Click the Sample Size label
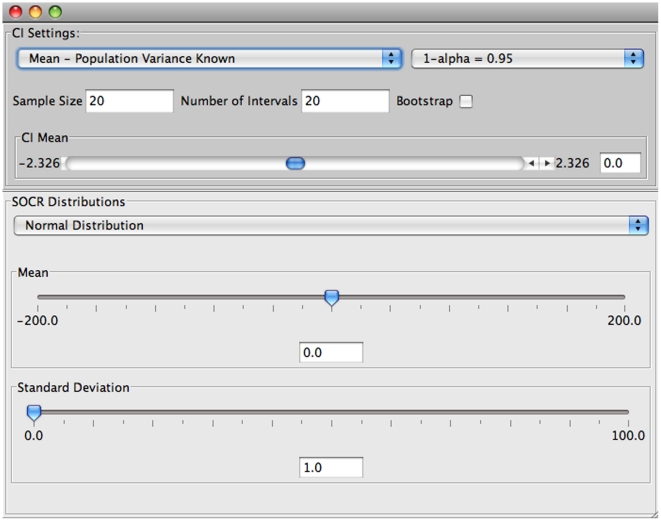The width and height of the screenshot is (661, 521). pos(47,101)
